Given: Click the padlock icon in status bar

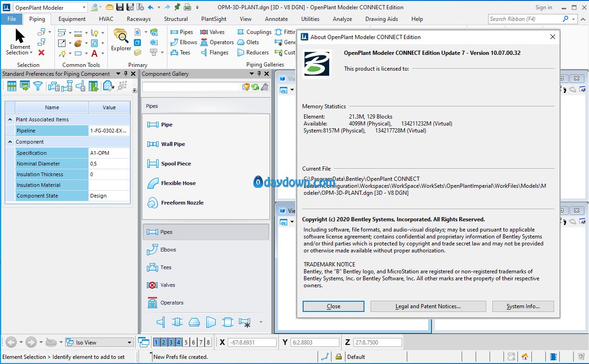Looking at the screenshot, I should (339, 357).
